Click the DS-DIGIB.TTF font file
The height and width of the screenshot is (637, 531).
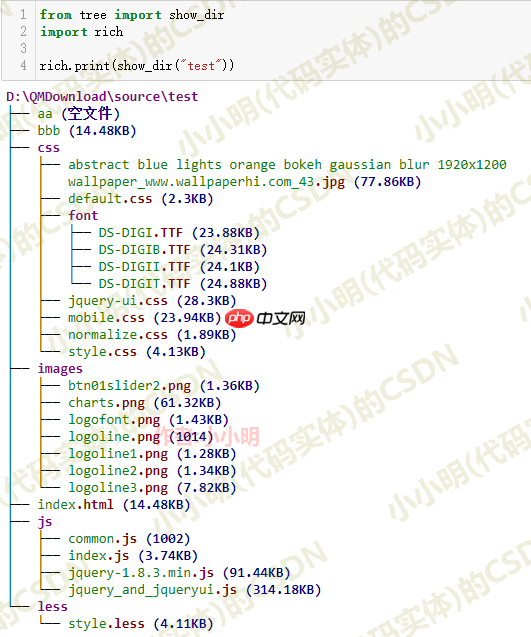[183, 250]
